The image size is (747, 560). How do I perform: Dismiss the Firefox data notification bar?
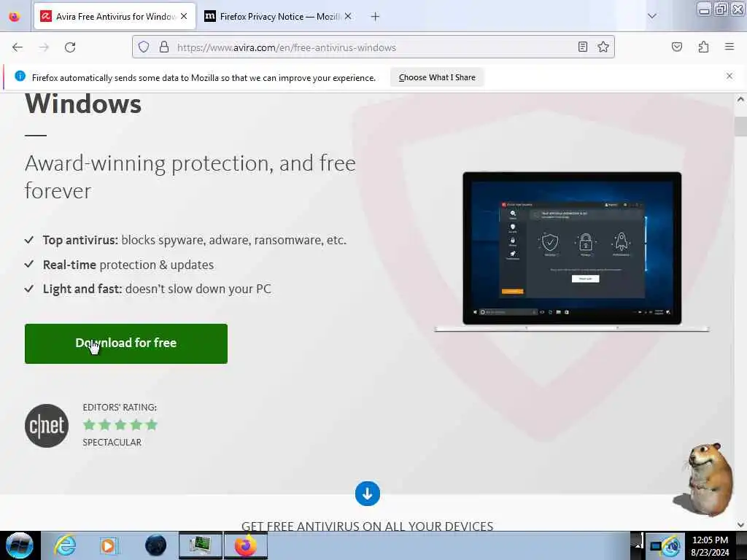[x=729, y=76]
